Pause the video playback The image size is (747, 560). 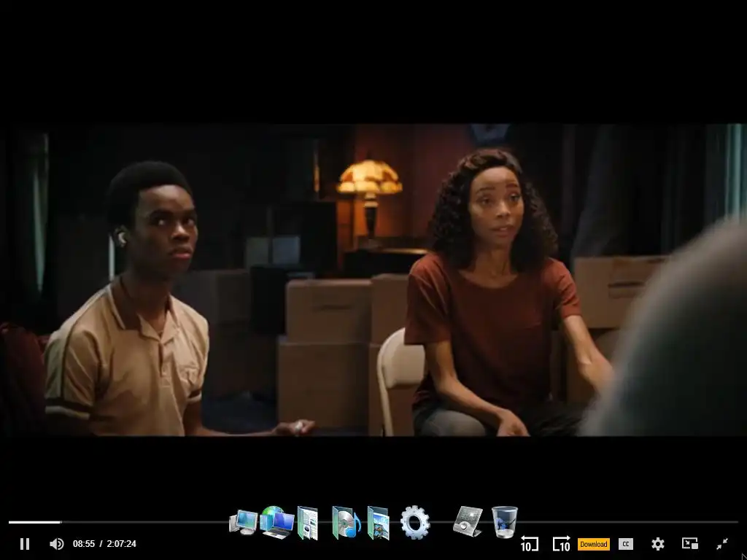[x=25, y=544]
